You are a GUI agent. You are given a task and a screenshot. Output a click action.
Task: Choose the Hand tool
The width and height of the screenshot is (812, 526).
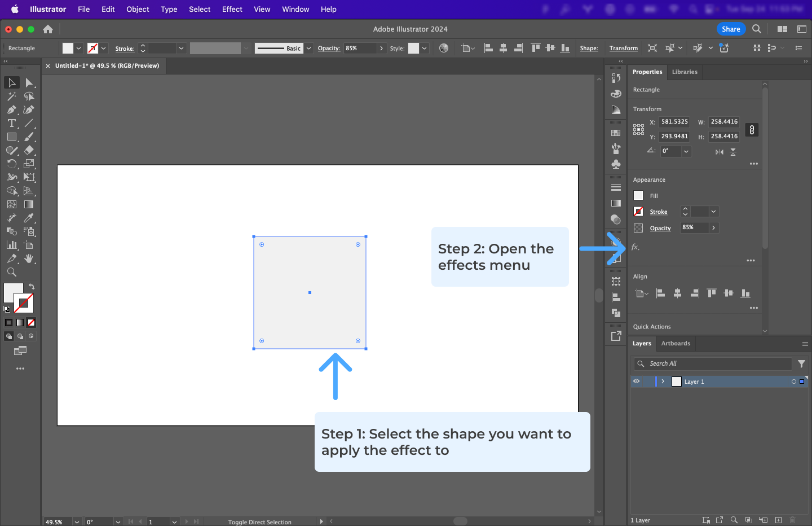[x=29, y=259]
